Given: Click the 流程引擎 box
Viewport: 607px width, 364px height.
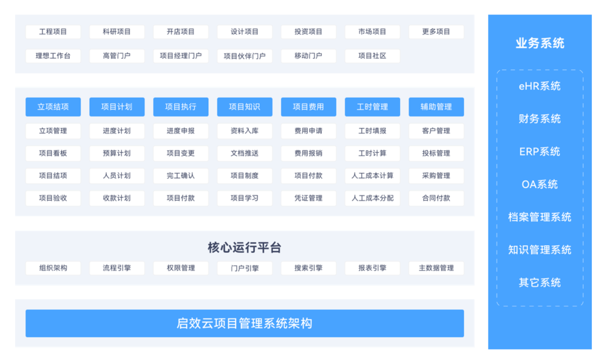Looking at the screenshot, I should point(117,268).
